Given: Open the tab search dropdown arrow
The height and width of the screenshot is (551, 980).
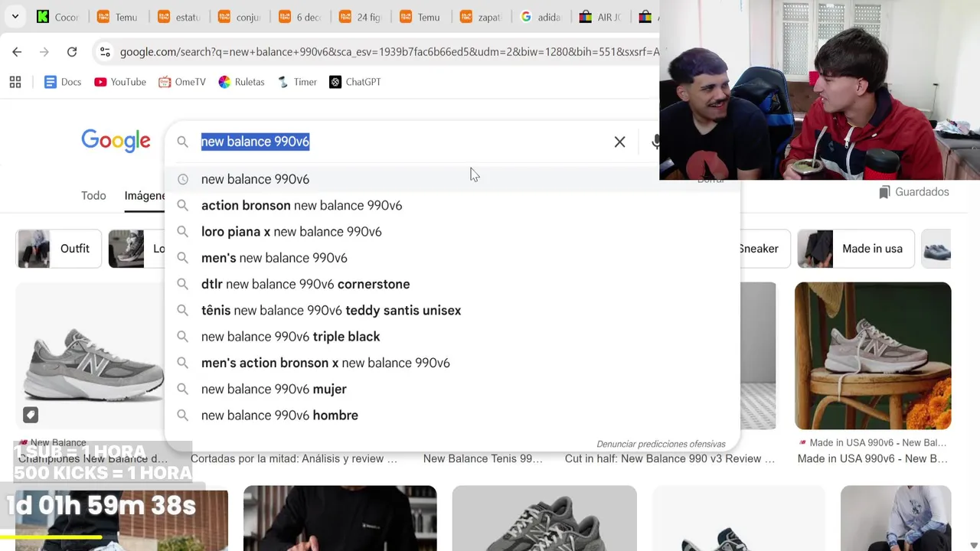Looking at the screenshot, I should coord(15,16).
